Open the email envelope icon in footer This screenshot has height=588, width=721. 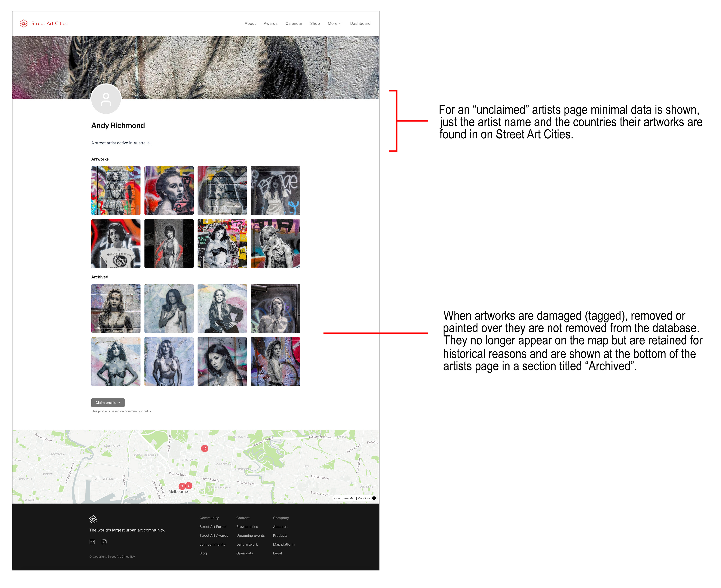click(92, 542)
